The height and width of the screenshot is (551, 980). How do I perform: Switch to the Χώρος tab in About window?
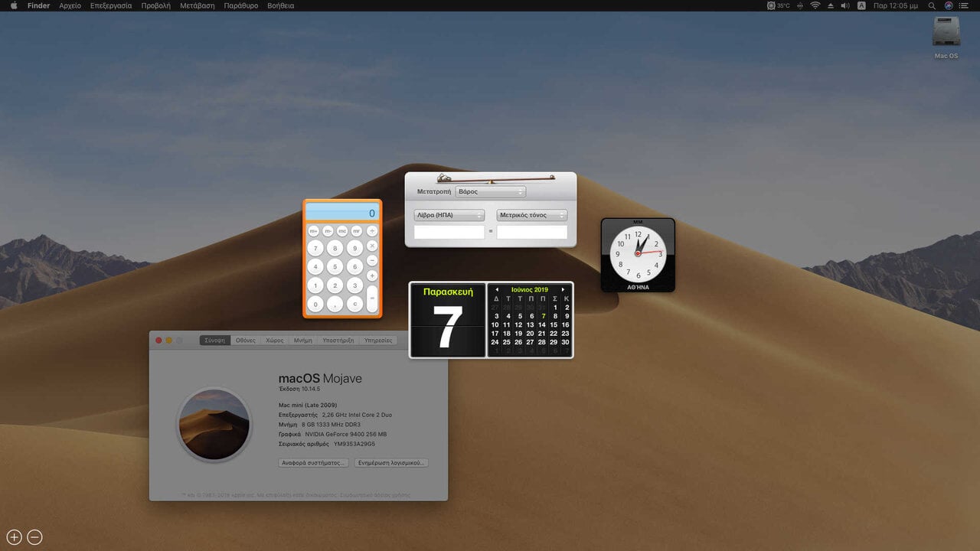[x=275, y=340]
